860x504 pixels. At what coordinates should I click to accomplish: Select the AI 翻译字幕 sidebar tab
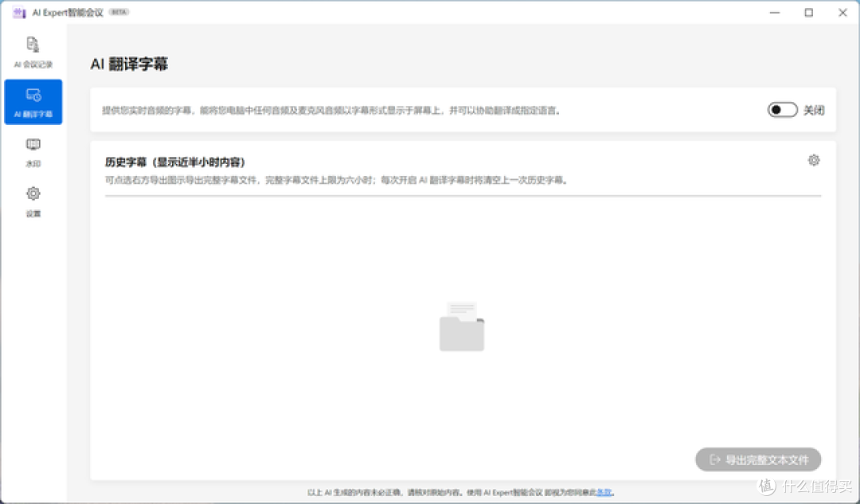coord(33,102)
